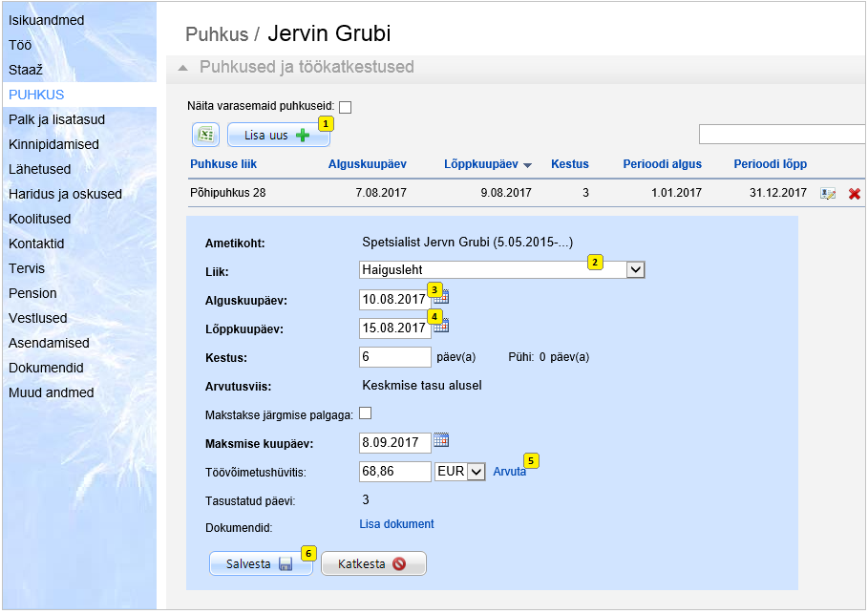Click edit icon on Põhipuhkus 28 row

coord(828,194)
